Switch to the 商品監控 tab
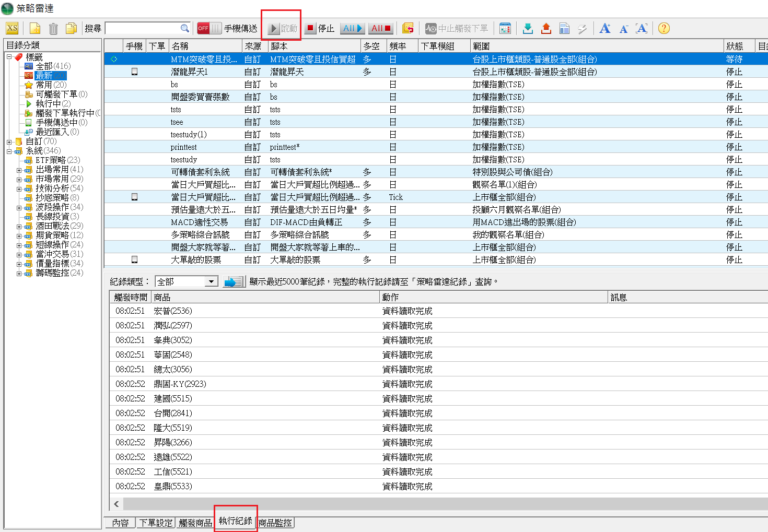The width and height of the screenshot is (768, 532). [275, 523]
